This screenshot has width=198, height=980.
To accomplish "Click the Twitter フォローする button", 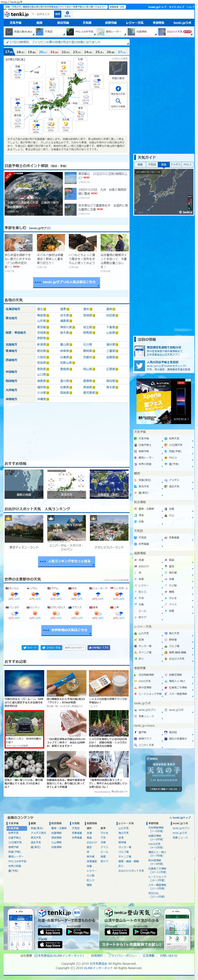I will click(x=51, y=647).
